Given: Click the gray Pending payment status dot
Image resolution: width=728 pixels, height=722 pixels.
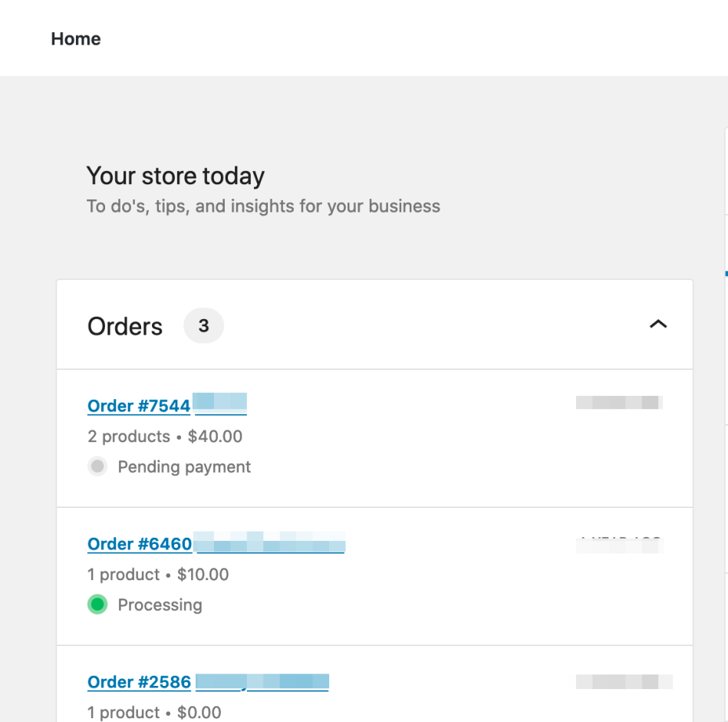Looking at the screenshot, I should coord(97,466).
